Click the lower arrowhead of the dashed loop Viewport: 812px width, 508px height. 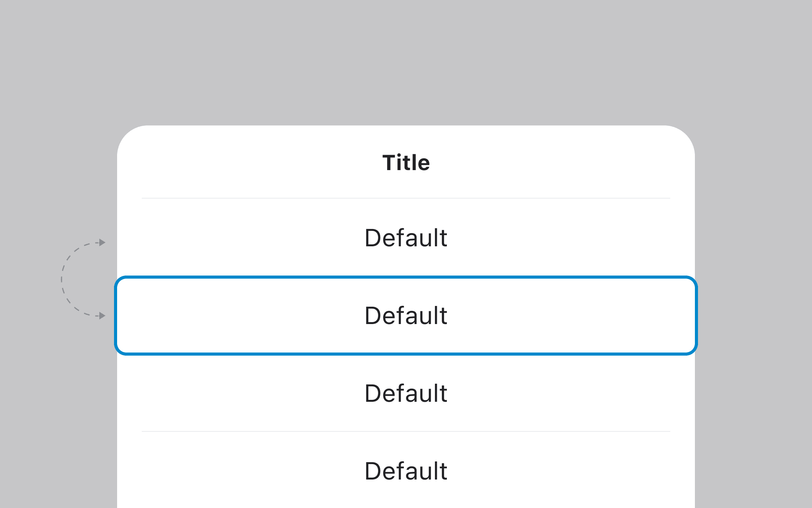(x=102, y=316)
